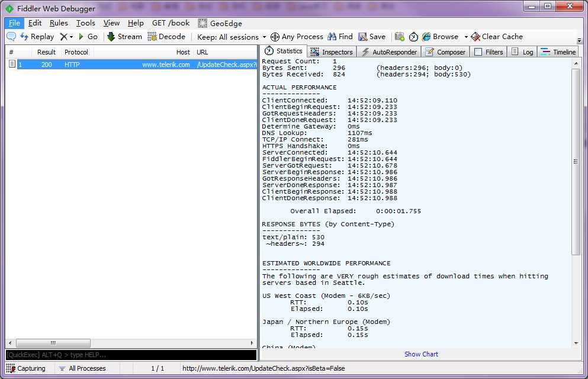Click session list horizontal scrollbar right arrow

coord(252,343)
